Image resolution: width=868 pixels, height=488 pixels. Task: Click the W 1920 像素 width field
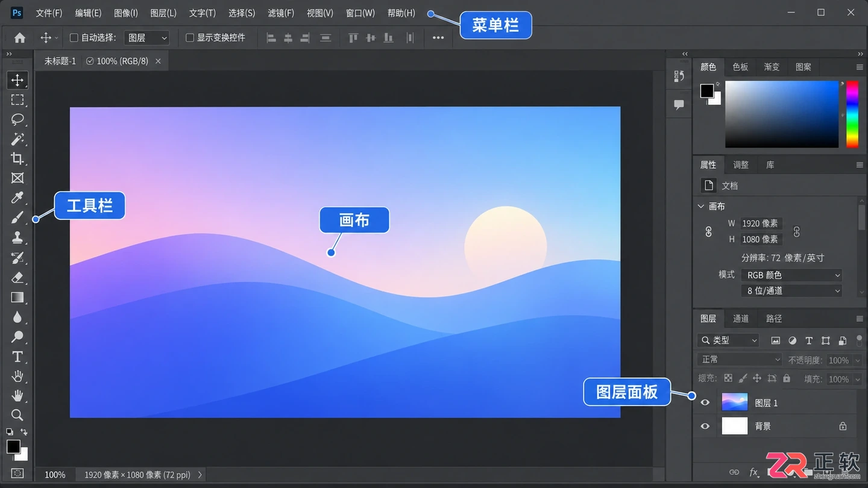point(761,224)
